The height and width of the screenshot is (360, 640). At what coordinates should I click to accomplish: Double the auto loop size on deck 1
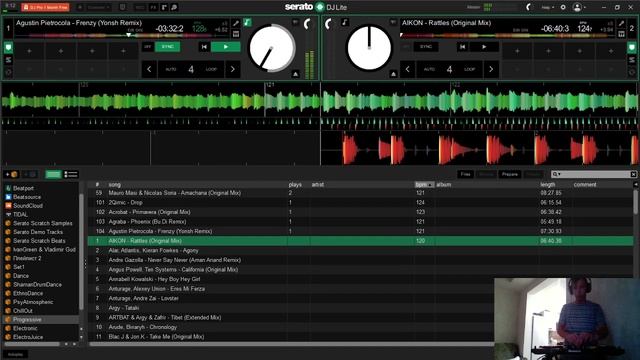[233, 69]
